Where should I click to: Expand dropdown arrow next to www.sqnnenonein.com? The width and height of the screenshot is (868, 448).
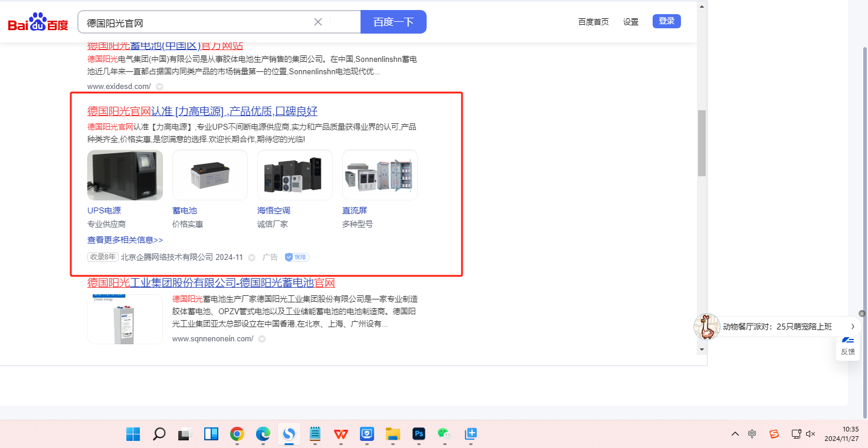point(262,339)
